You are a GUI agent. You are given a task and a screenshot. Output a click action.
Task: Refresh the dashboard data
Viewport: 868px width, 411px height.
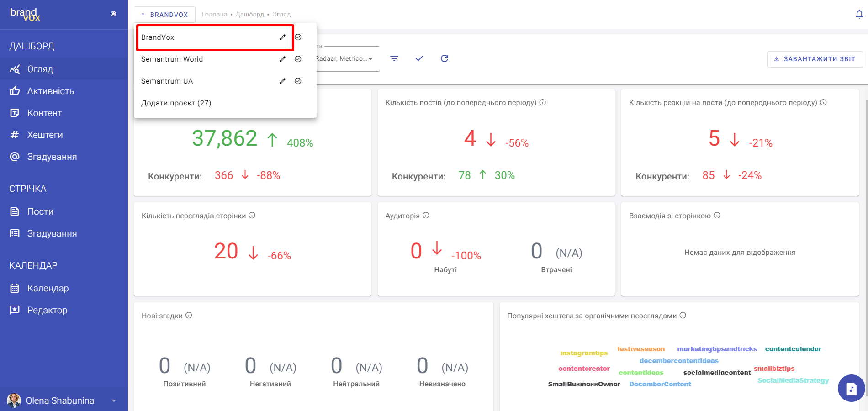tap(445, 58)
